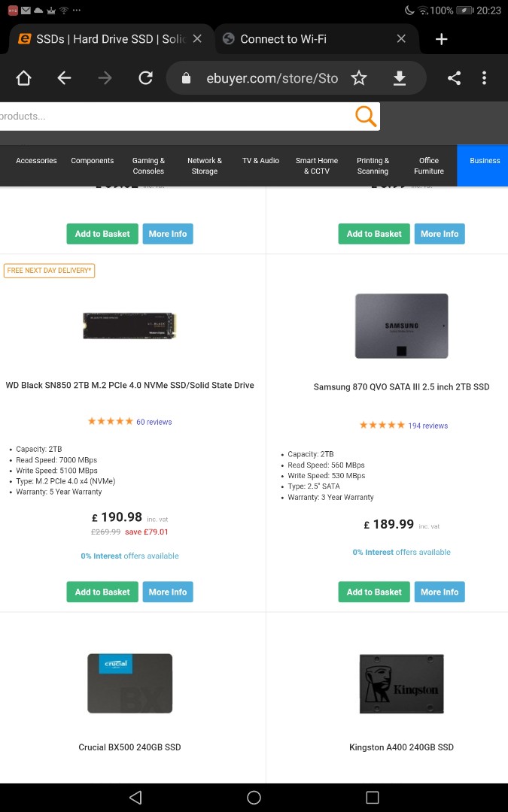Open the 194 reviews link
Screen dimensions: 508x812
tap(428, 426)
